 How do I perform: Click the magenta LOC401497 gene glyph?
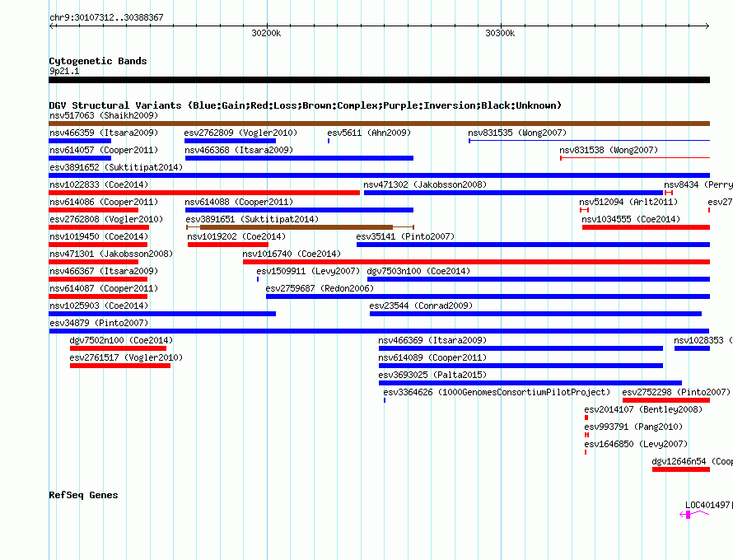[x=694, y=515]
